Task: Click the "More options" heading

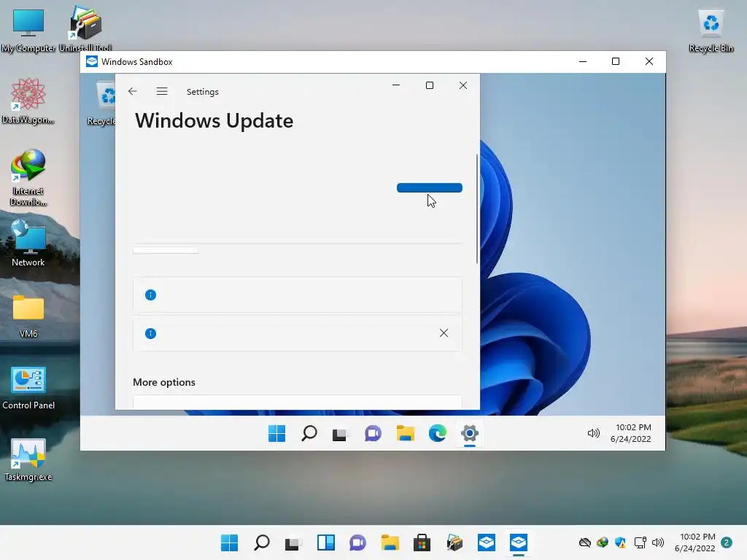Action: coord(164,382)
